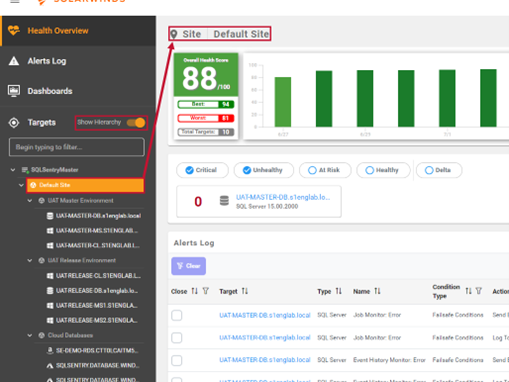Click the 6/27 health chart bar
Image resolution: width=509 pixels, height=382 pixels.
(x=283, y=102)
